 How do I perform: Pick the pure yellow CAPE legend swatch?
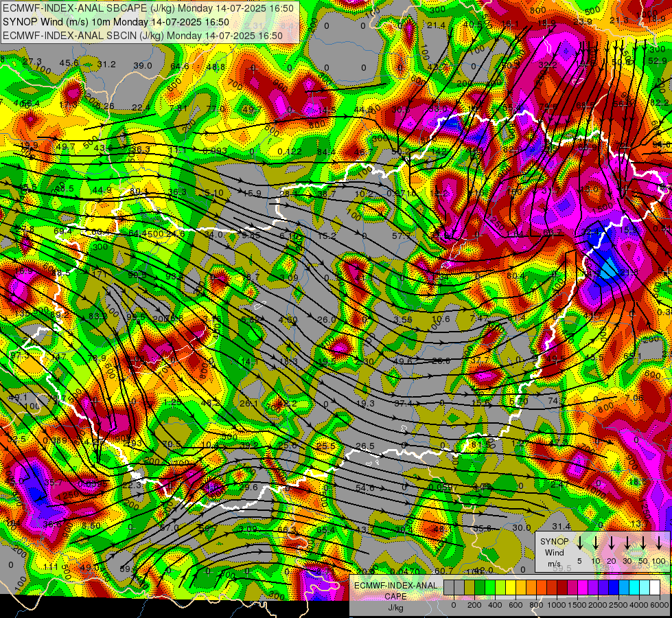(x=511, y=588)
